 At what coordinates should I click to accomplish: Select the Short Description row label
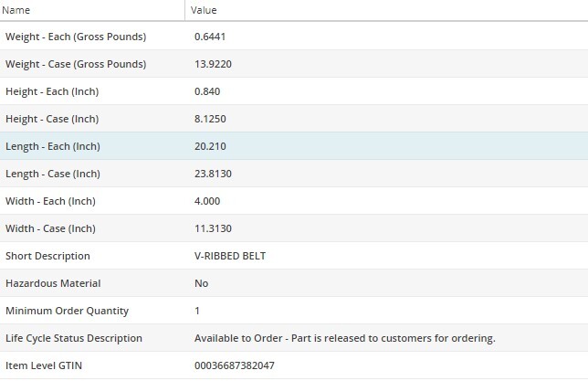pos(47,256)
